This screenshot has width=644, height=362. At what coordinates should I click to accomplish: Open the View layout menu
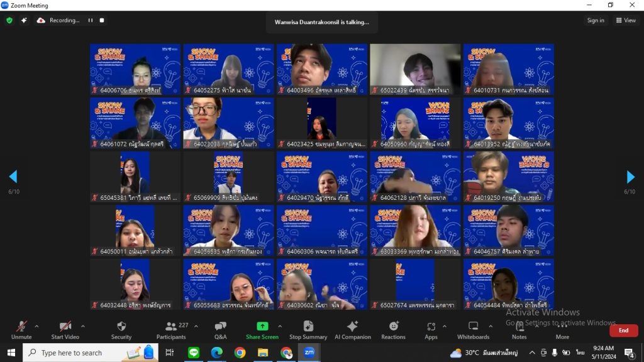(x=626, y=20)
